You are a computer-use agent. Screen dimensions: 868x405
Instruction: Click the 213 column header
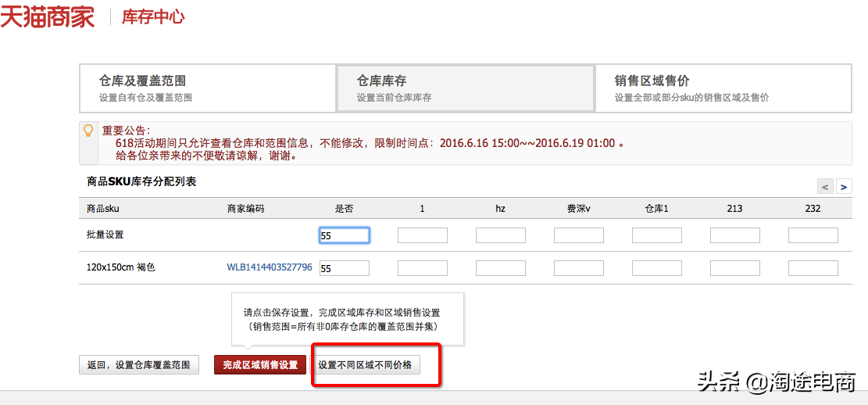click(x=734, y=209)
